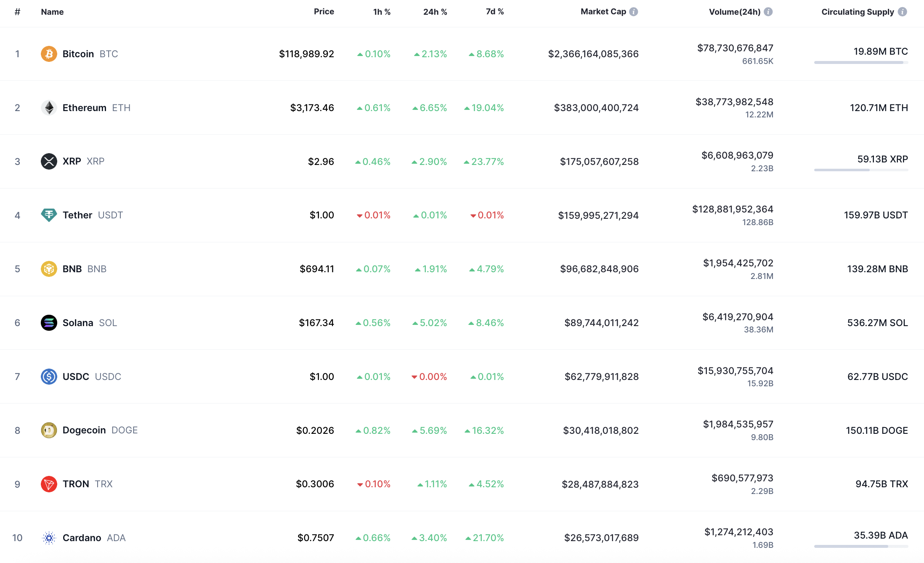Image resolution: width=924 pixels, height=563 pixels.
Task: Click the Cardano logo icon
Action: coord(49,538)
